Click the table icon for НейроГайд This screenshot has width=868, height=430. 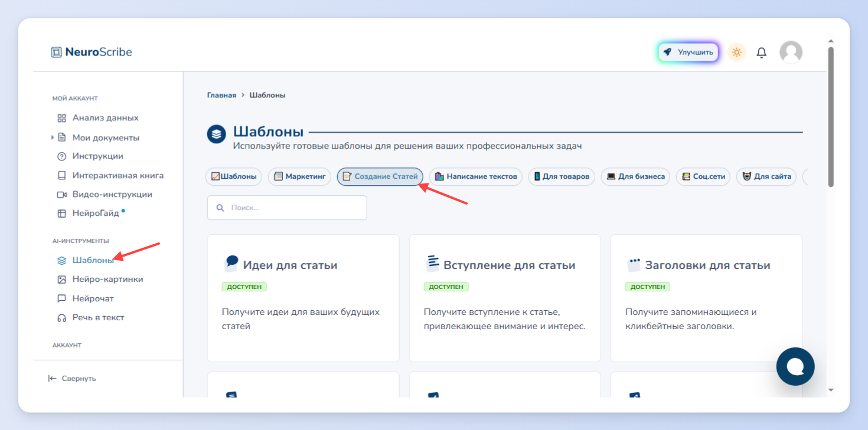pyautogui.click(x=61, y=214)
